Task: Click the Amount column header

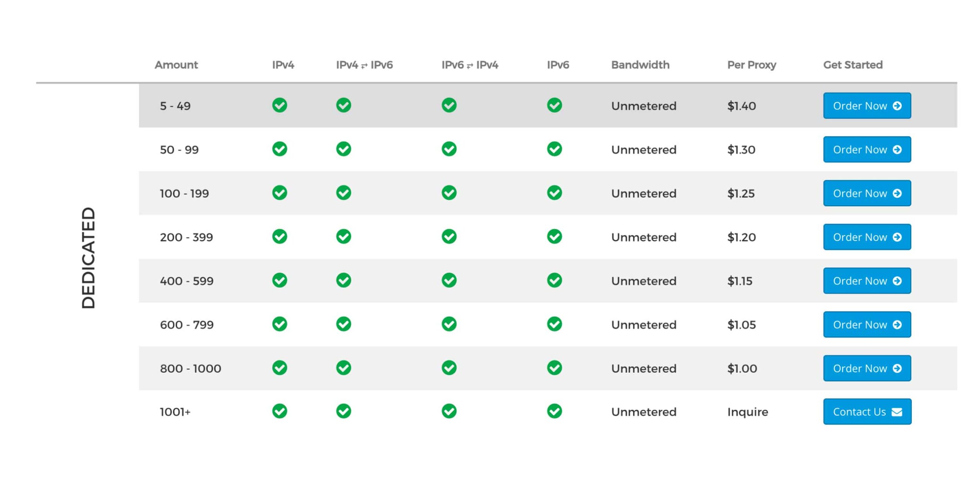Action: tap(176, 65)
